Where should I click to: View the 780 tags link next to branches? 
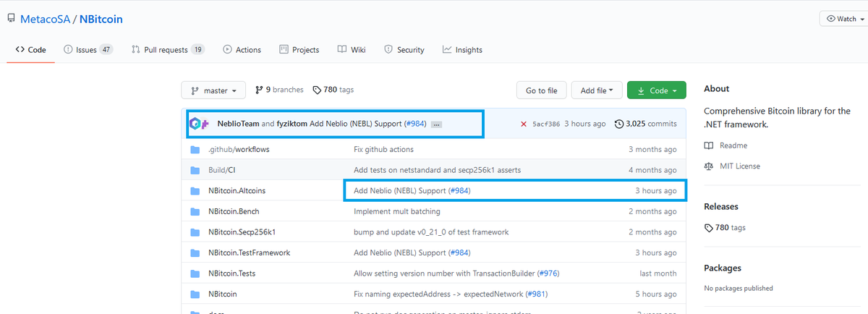[x=333, y=90]
